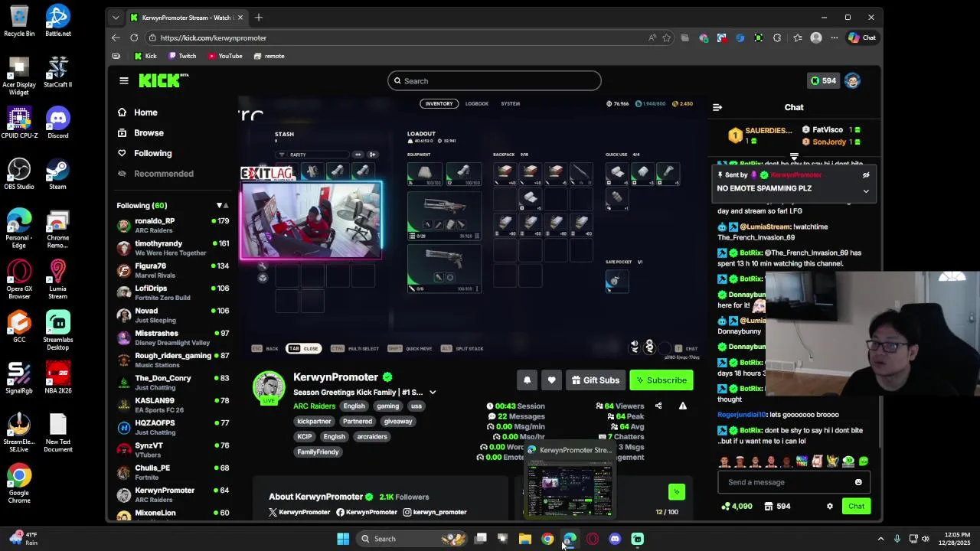
Task: Open File Explorer from the taskbar
Action: [525, 539]
